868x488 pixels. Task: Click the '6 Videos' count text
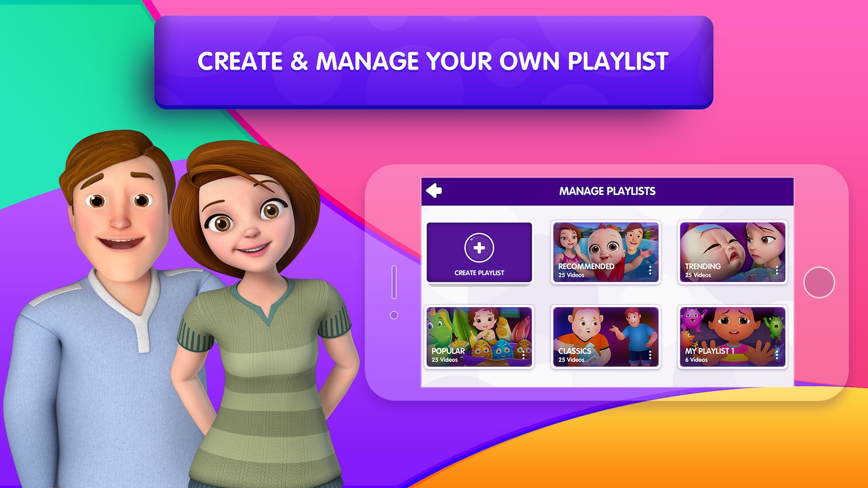coord(696,360)
